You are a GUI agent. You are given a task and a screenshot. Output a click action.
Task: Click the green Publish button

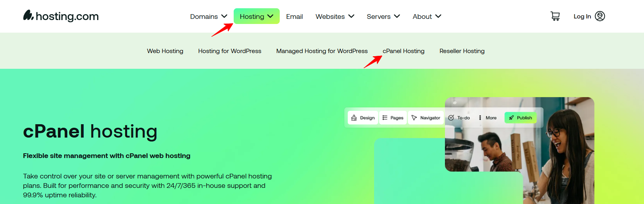(520, 118)
